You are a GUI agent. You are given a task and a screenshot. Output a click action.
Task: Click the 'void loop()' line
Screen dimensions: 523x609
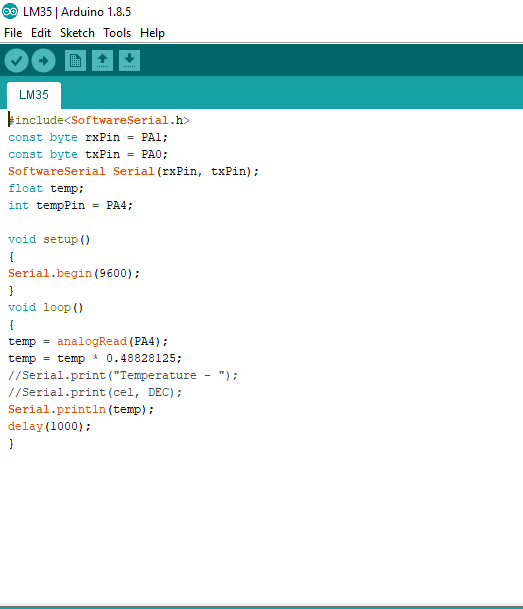point(45,308)
